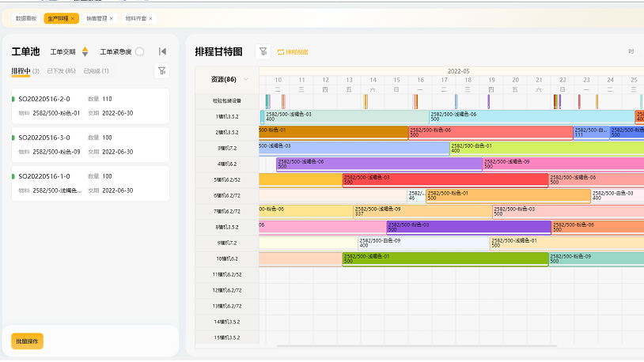Viewport: 644px width, 362px height.
Task: Select the brown 粉色-01 bar on 2横机3.5.2 row
Action: pyautogui.click(x=334, y=133)
